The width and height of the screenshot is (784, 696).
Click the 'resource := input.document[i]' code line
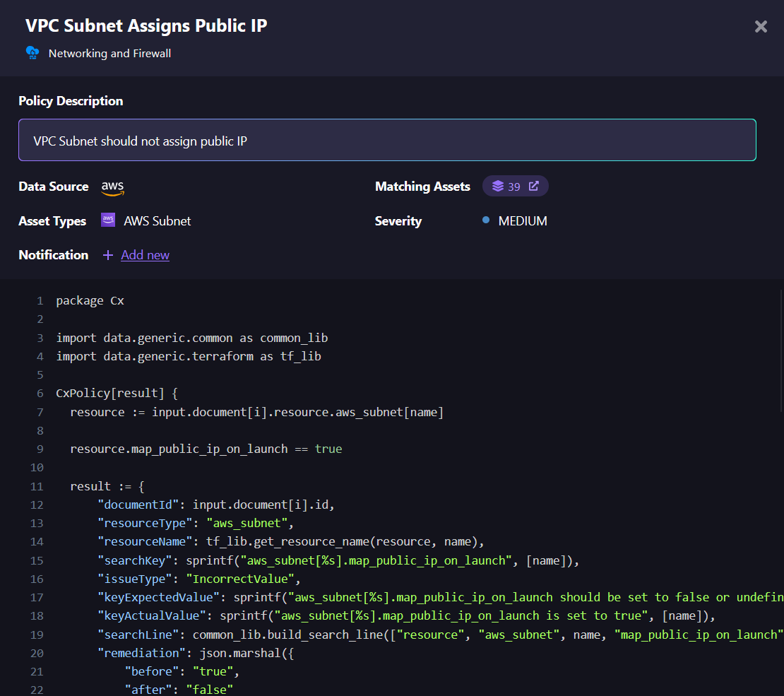(256, 412)
